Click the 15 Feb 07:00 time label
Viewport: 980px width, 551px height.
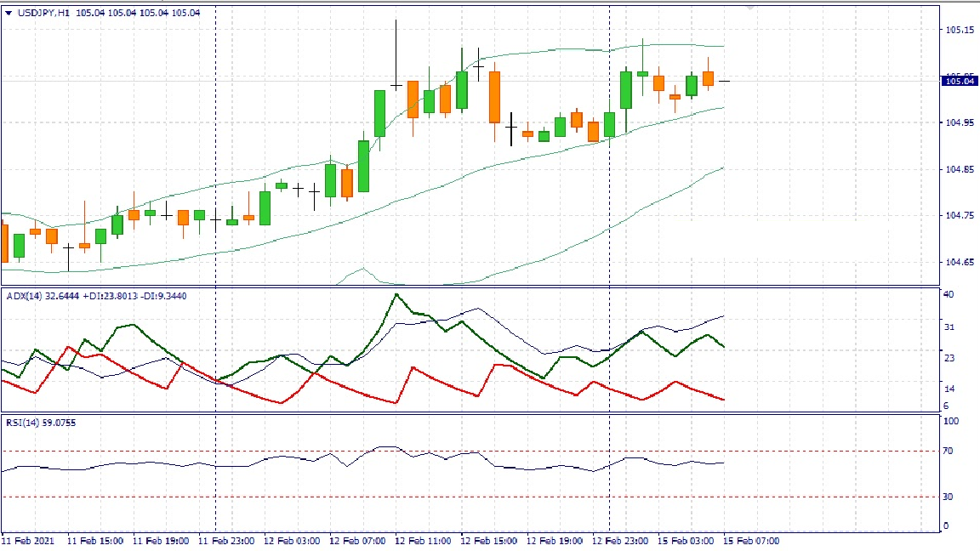[x=751, y=541]
